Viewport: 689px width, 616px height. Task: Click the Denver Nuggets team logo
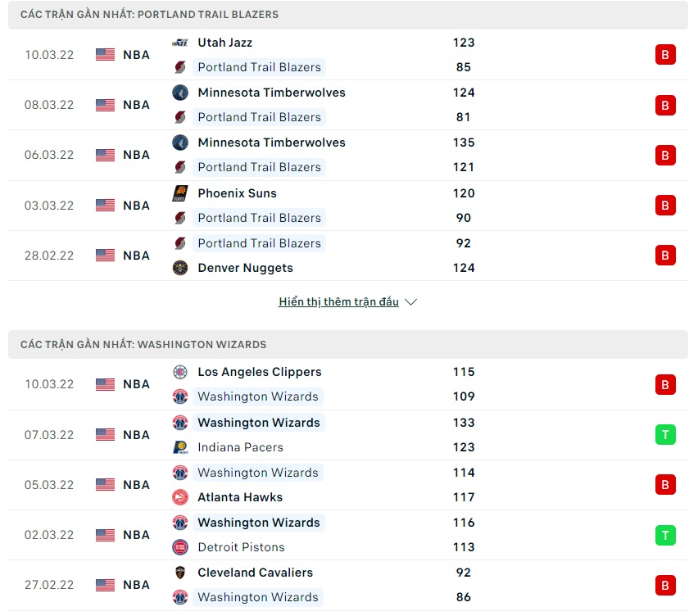pos(180,268)
